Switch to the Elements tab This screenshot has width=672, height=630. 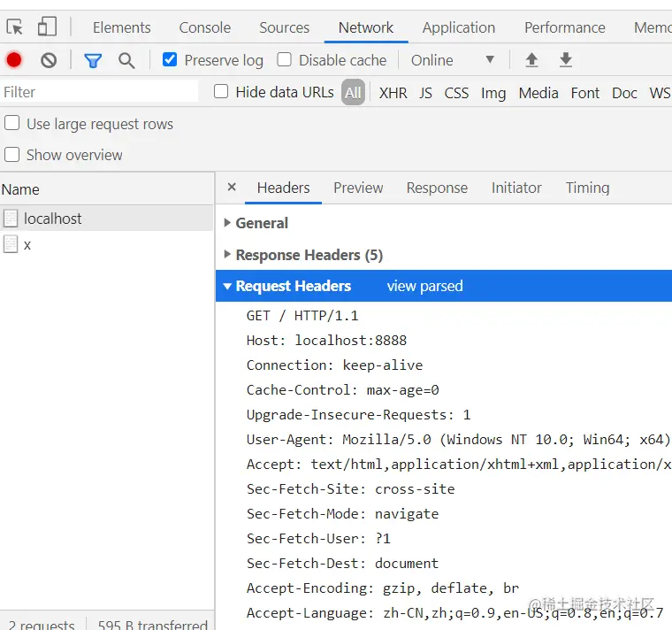pyautogui.click(x=122, y=27)
